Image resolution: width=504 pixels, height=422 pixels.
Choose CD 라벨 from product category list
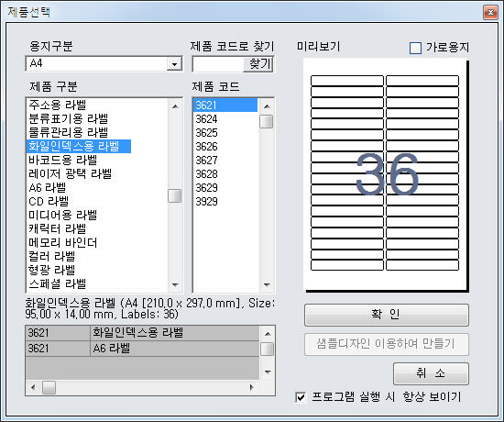tap(49, 202)
